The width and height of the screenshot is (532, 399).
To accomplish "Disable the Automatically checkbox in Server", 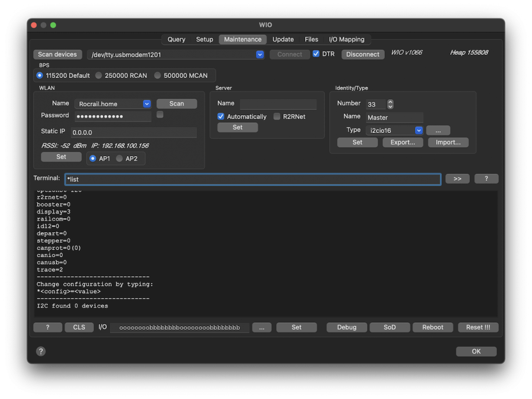I will (x=221, y=116).
